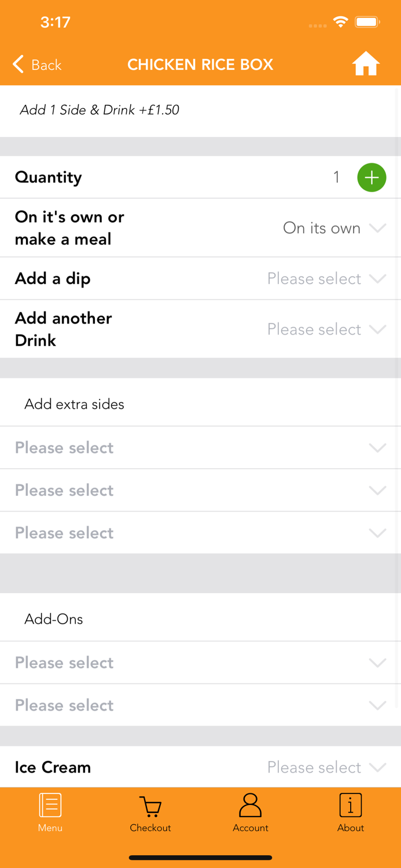Increase quantity with green plus button

coord(371,177)
